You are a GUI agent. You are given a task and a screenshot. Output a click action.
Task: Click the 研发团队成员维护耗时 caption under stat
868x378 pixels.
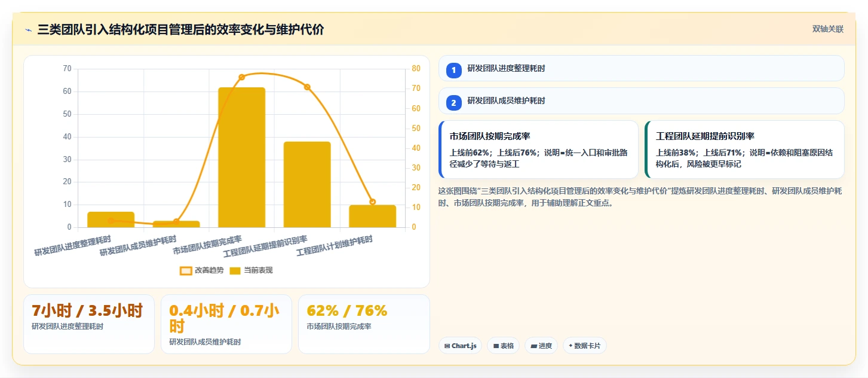[205, 342]
